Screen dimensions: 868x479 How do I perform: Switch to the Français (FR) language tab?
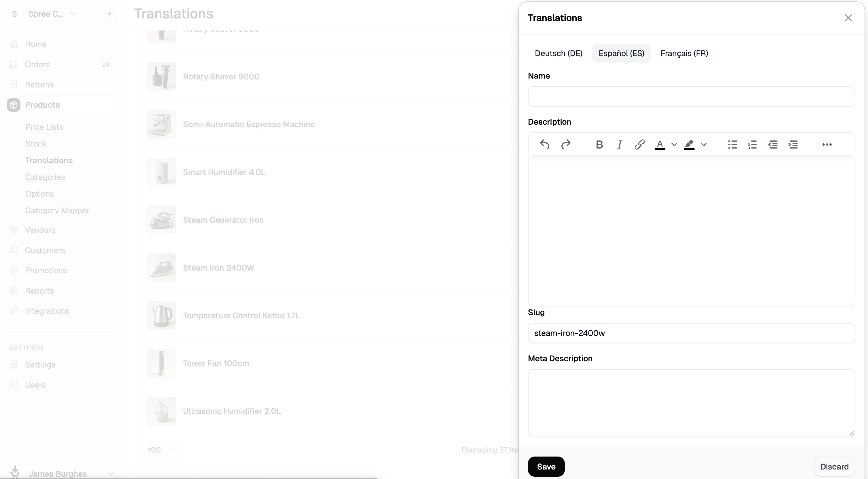click(x=684, y=53)
